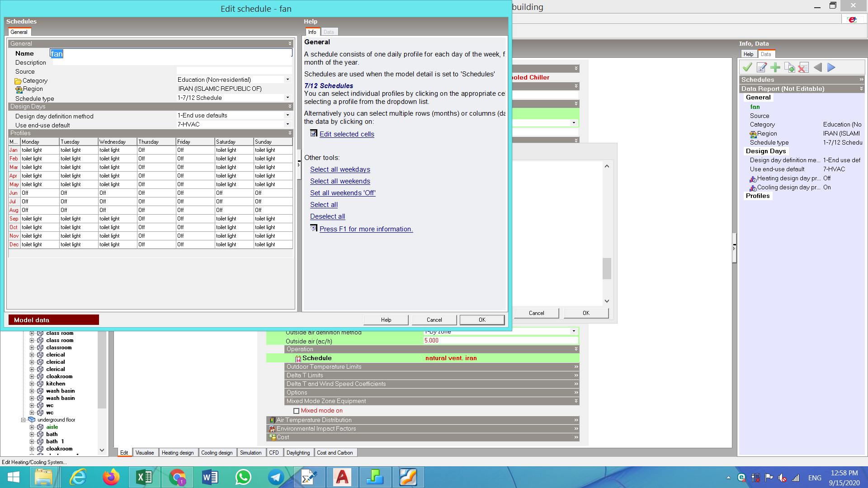Click the copy item icon with green plus

pyautogui.click(x=789, y=67)
